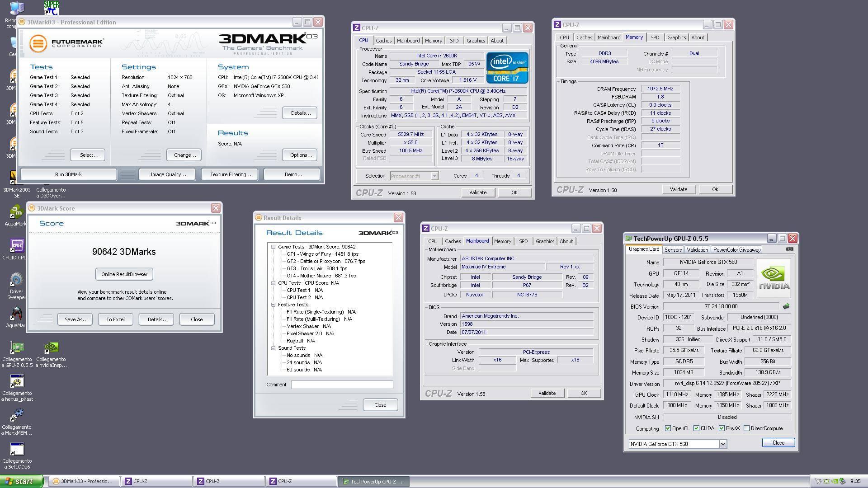Image resolution: width=868 pixels, height=488 pixels.
Task: Toggle the DirectCompute checkbox in GPU-Z
Action: (746, 428)
